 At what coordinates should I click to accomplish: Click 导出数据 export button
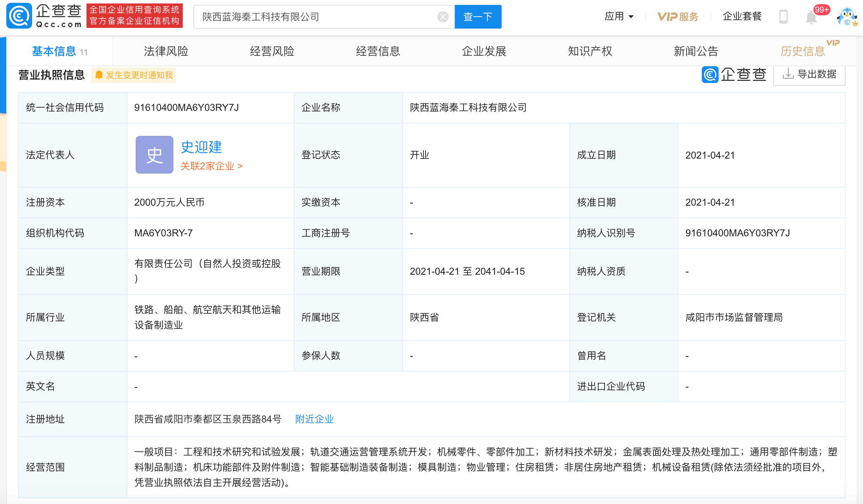pyautogui.click(x=809, y=74)
